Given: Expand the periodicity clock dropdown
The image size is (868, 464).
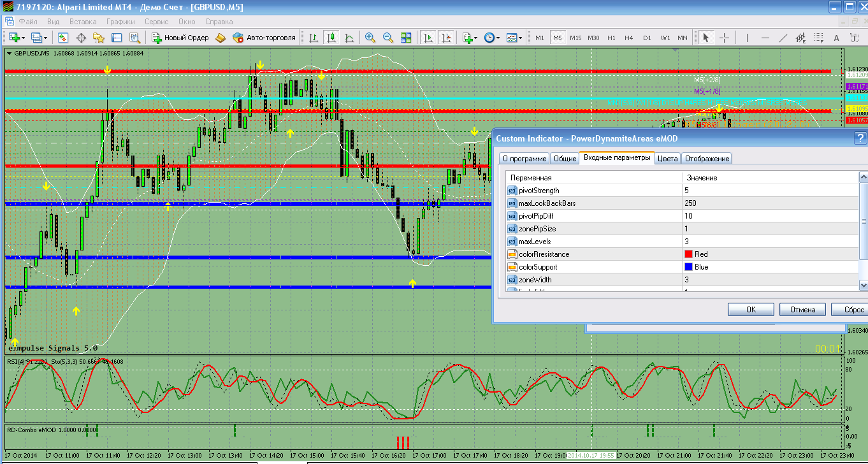Looking at the screenshot, I should click(491, 38).
